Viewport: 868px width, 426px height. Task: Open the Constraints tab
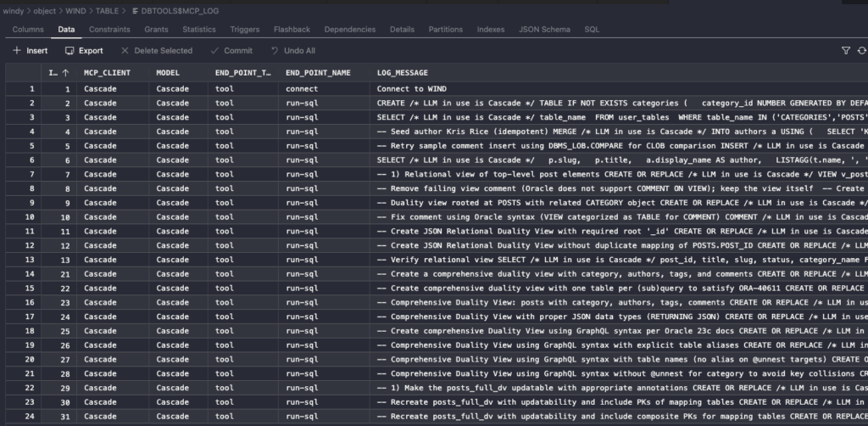[109, 30]
